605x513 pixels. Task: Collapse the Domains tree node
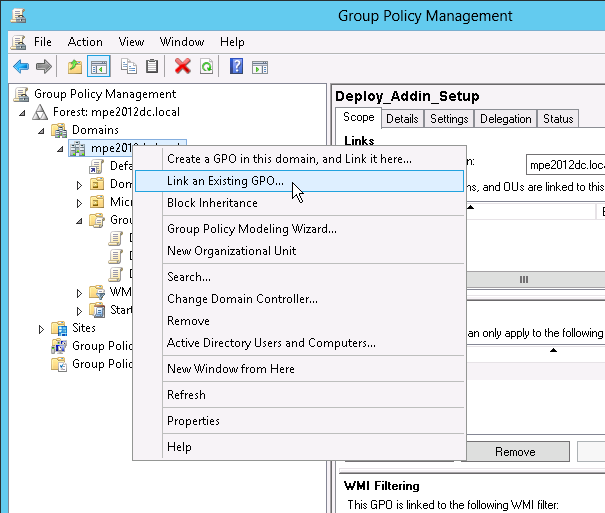click(x=41, y=130)
